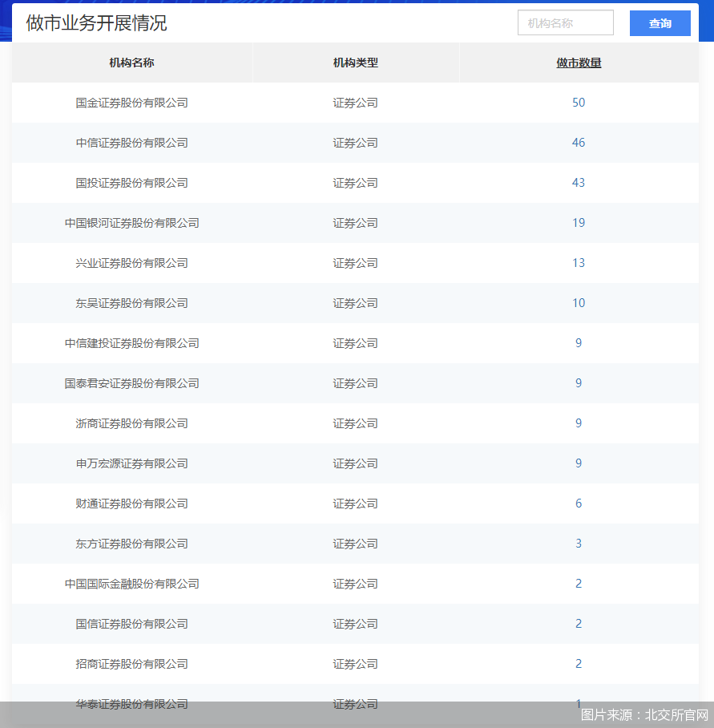Open 国投证券's count link showing 43
This screenshot has height=728, width=714.
click(x=579, y=183)
